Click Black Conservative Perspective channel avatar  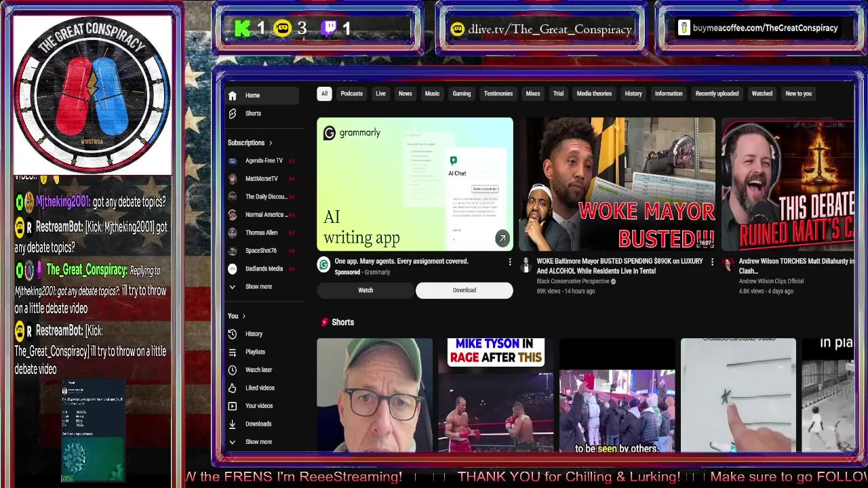click(526, 264)
